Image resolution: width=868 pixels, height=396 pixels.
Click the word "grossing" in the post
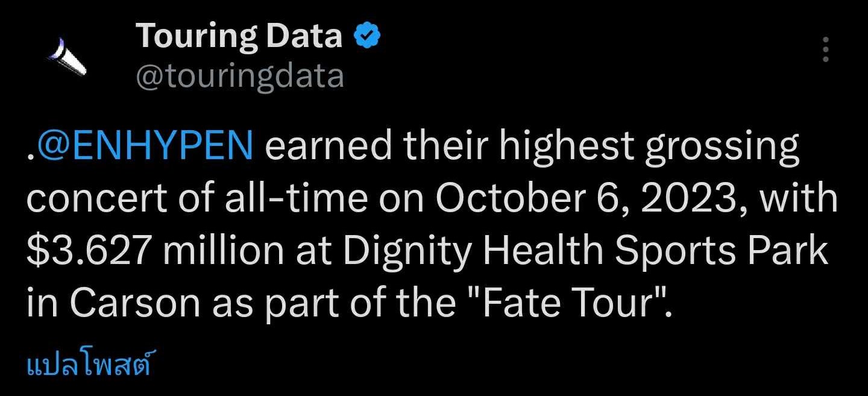pos(722,147)
